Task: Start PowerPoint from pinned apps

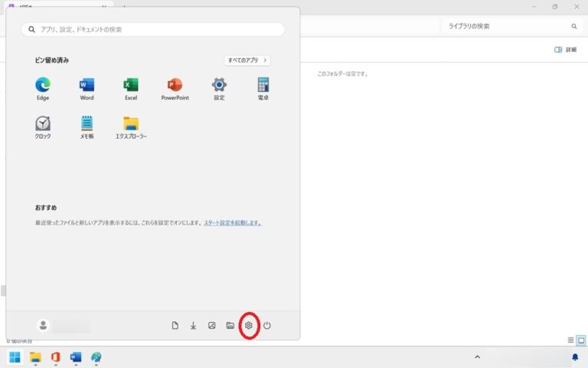Action: point(175,86)
